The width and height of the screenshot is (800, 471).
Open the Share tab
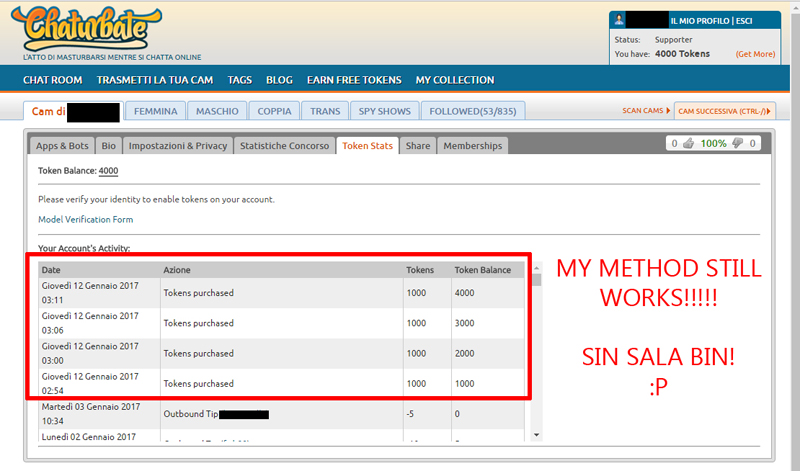coord(418,145)
